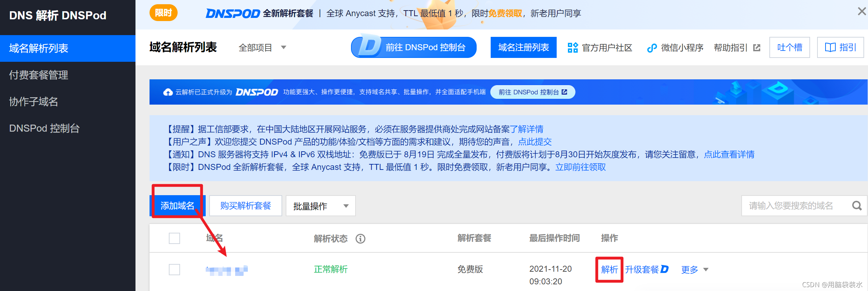
Task: Click the header 前往 DNSPod 控制台 button
Action: coord(414,47)
